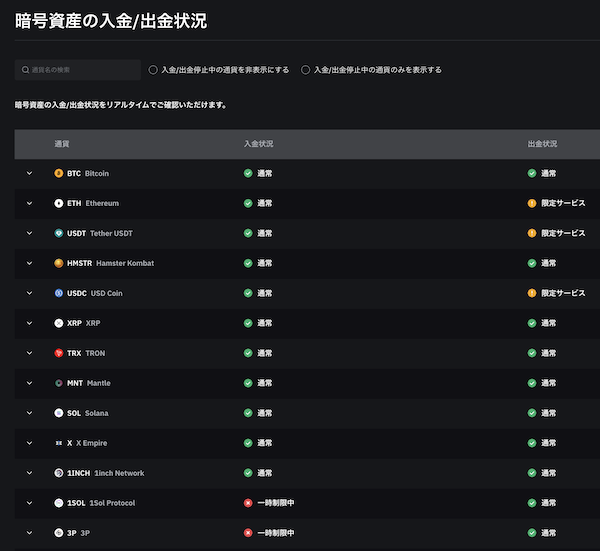Click HMSTR green withdrawal check icon
This screenshot has width=600, height=551.
pos(532,263)
